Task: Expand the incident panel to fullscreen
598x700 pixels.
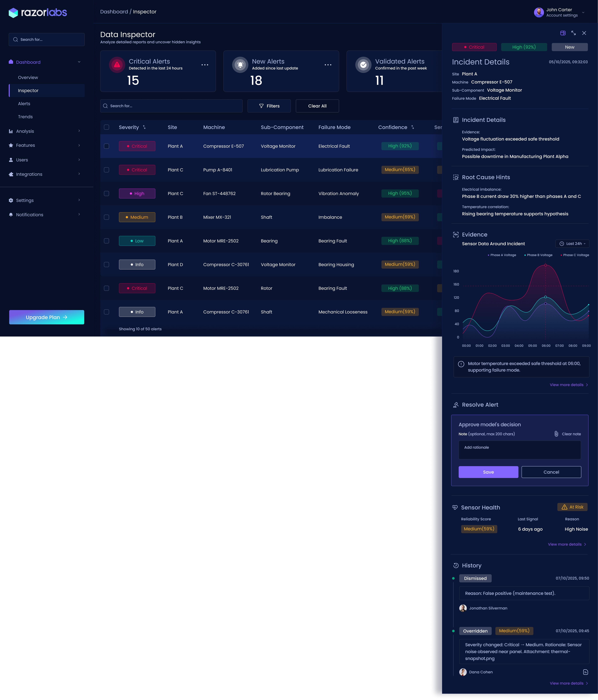Action: coord(573,33)
